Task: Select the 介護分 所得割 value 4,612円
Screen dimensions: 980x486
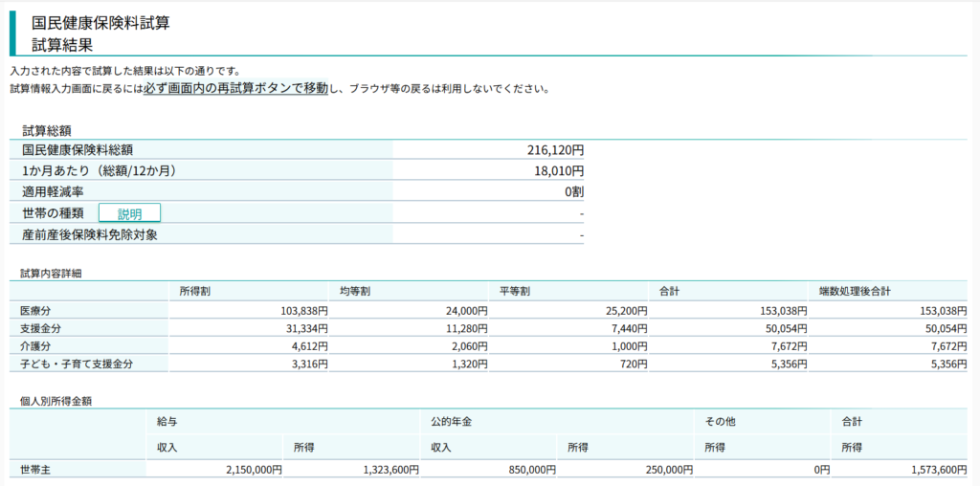Action: click(x=309, y=346)
